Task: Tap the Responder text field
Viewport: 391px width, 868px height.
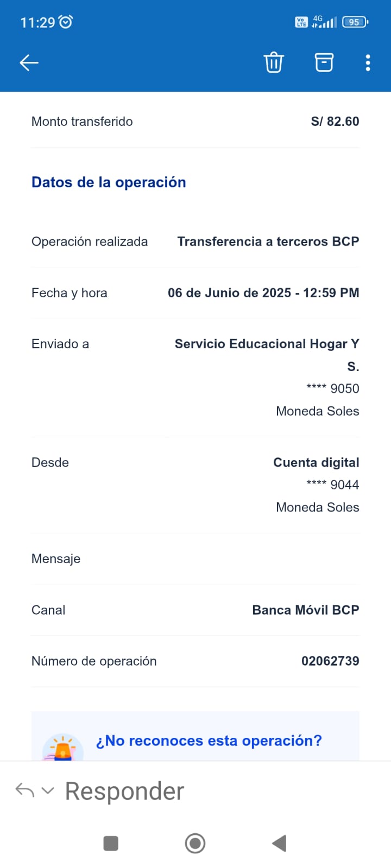Action: (125, 791)
